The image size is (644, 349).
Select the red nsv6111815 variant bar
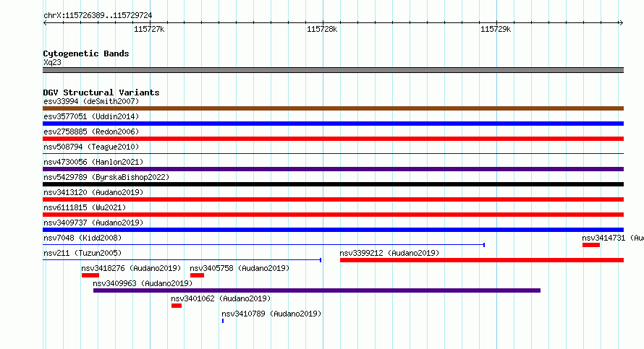pyautogui.click(x=333, y=215)
